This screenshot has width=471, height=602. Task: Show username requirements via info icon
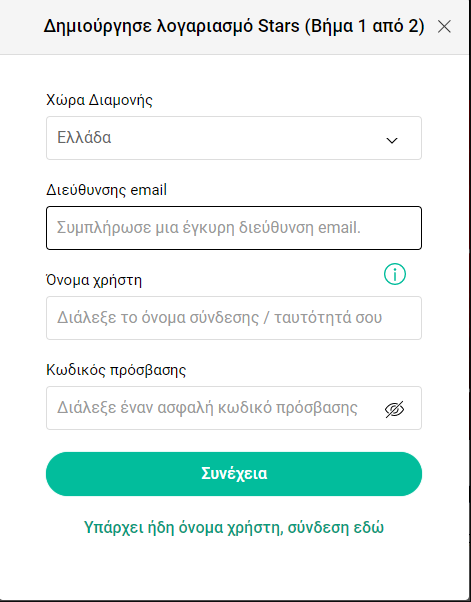click(x=395, y=274)
